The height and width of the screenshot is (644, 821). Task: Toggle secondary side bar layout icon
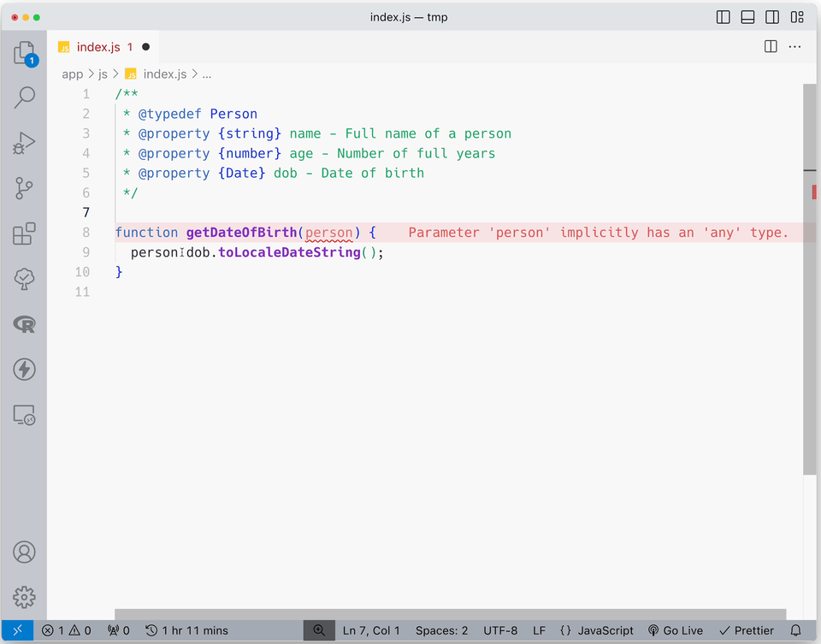[772, 17]
